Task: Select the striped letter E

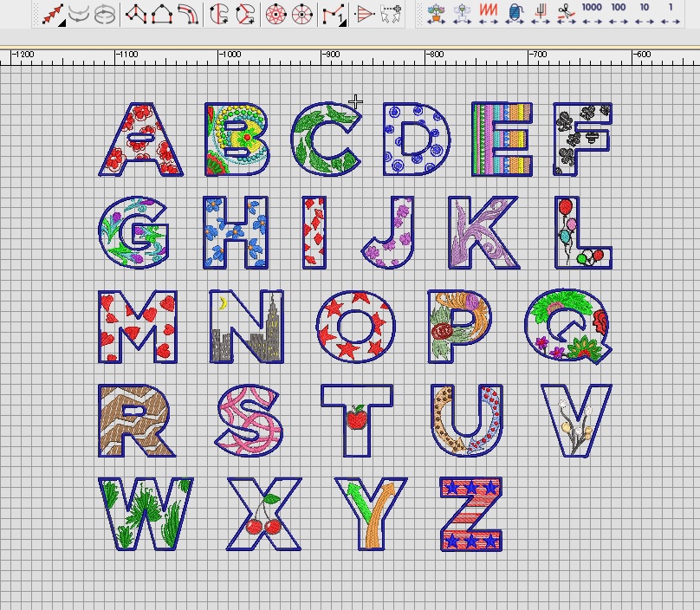Action: pyautogui.click(x=502, y=140)
